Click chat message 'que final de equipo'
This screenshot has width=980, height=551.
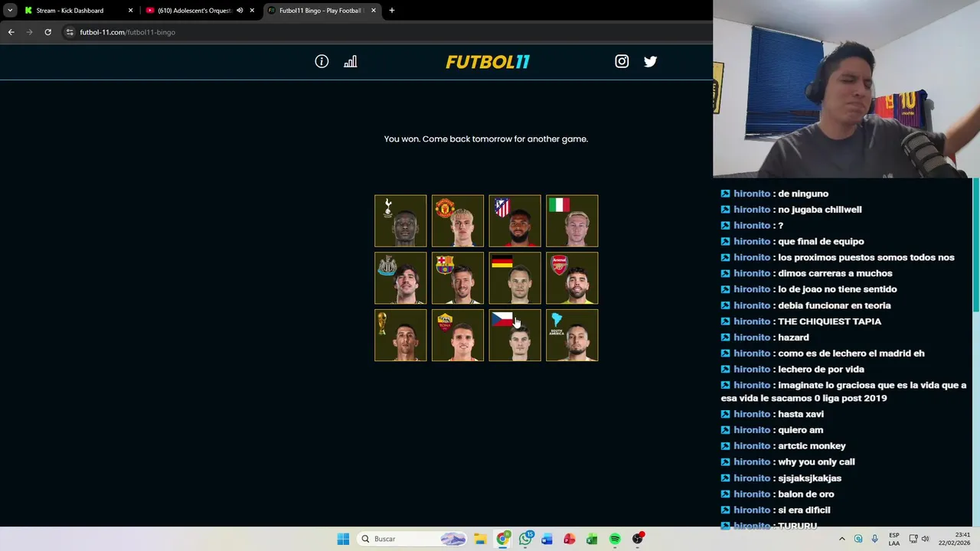(x=821, y=242)
